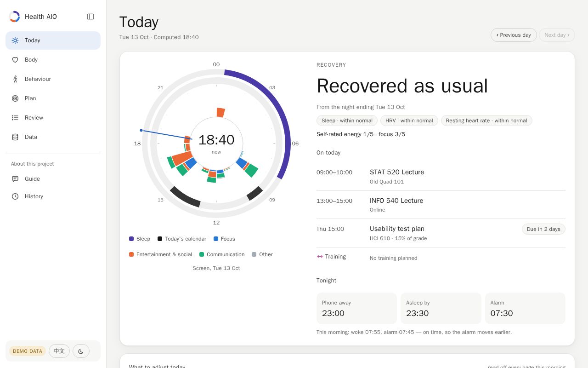Click the walking figure icon beside Behaviour
This screenshot has width=588, height=368.
[x=15, y=79]
